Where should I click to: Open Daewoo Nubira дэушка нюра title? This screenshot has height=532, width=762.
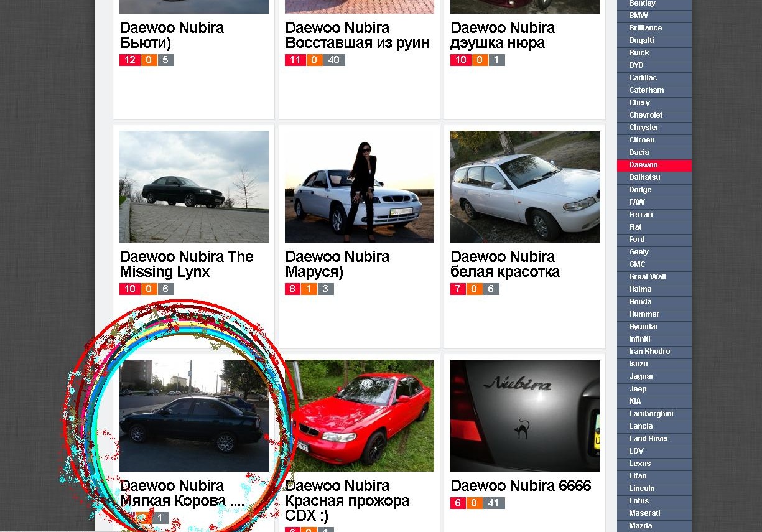pyautogui.click(x=503, y=35)
